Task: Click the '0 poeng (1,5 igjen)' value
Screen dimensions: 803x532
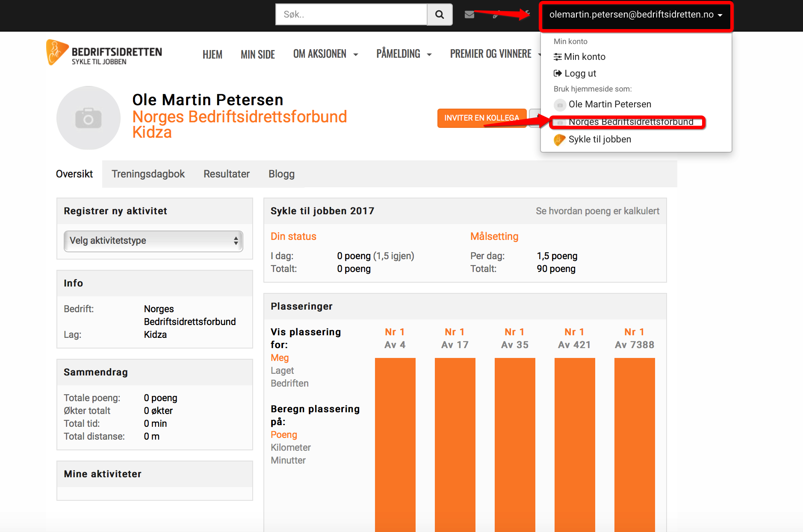Action: coord(375,256)
